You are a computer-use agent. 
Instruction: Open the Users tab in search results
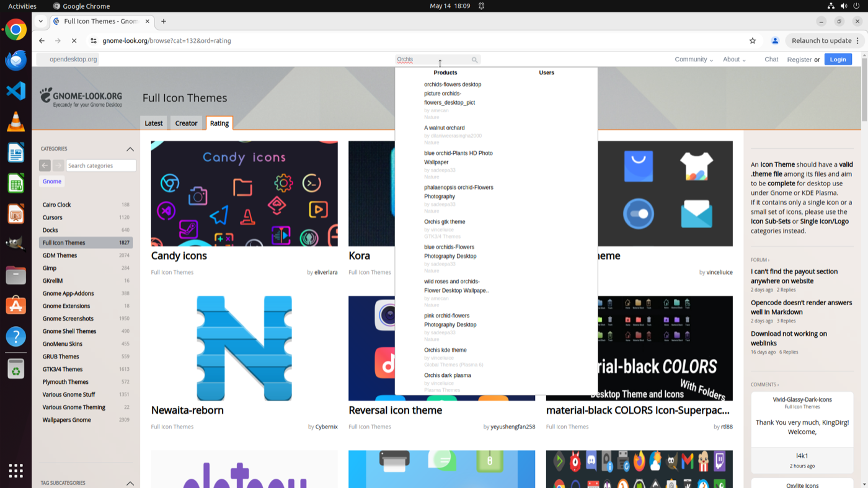click(x=546, y=73)
